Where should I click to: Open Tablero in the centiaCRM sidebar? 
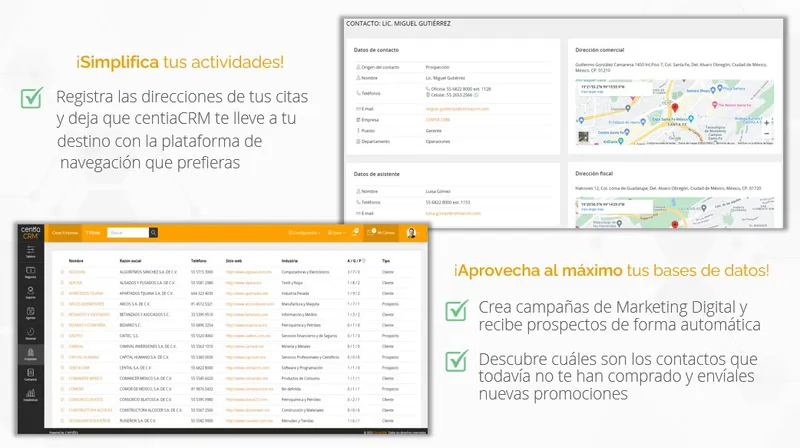pos(31,251)
